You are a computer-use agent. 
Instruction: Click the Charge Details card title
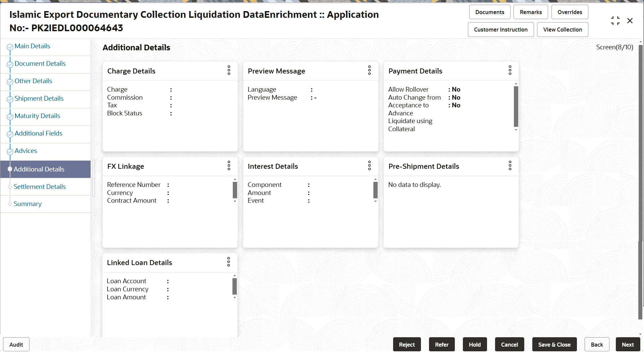click(131, 71)
